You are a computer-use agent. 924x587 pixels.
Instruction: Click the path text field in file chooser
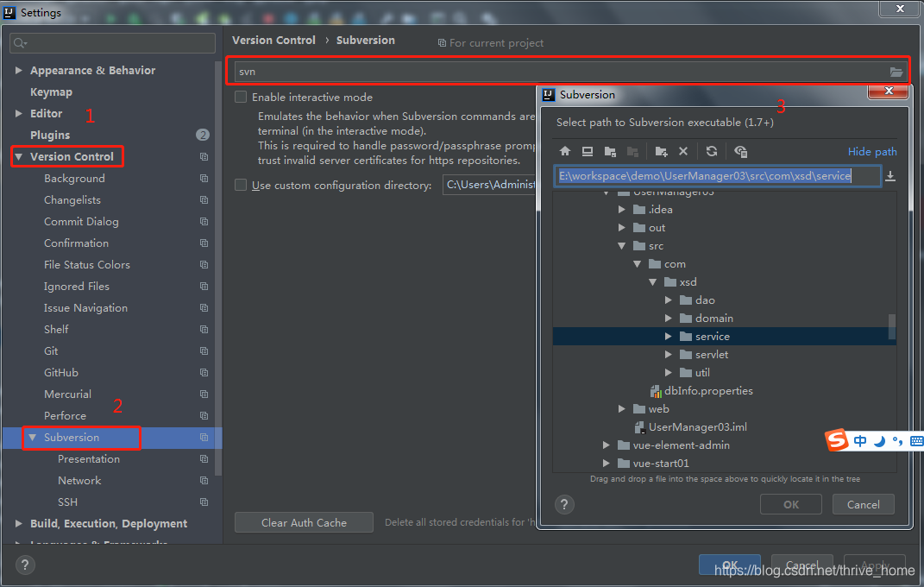point(717,175)
